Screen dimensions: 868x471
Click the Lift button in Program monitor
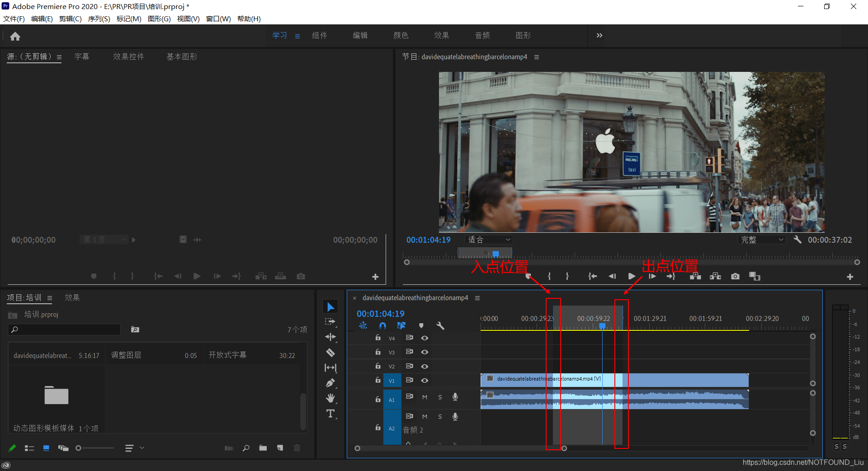[x=695, y=276]
